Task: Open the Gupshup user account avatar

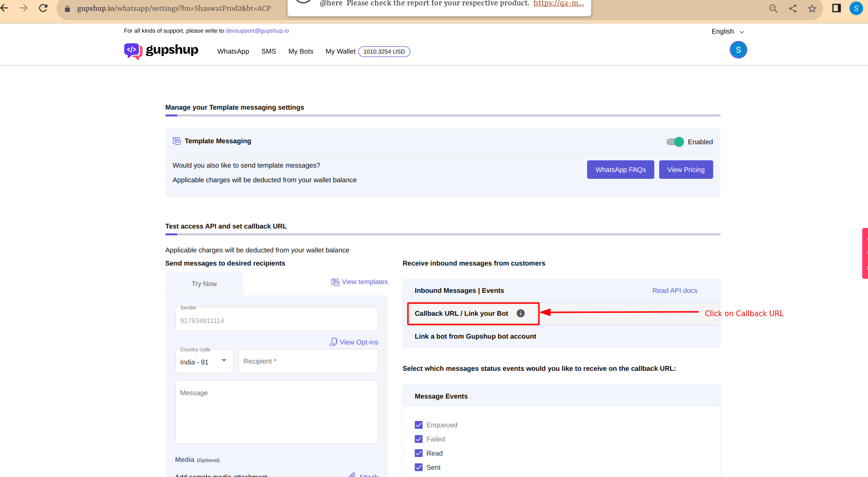Action: (x=739, y=50)
